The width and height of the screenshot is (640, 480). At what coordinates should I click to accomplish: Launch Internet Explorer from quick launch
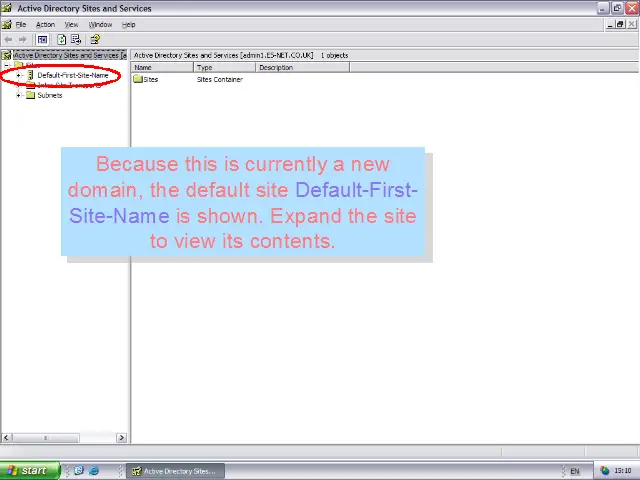(x=94, y=471)
